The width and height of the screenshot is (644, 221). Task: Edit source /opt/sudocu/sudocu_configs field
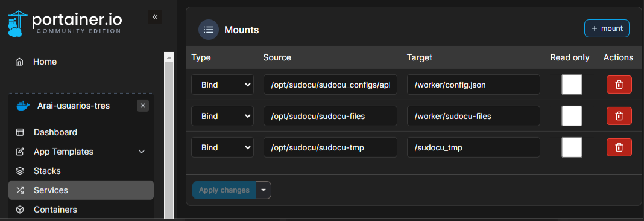click(330, 85)
